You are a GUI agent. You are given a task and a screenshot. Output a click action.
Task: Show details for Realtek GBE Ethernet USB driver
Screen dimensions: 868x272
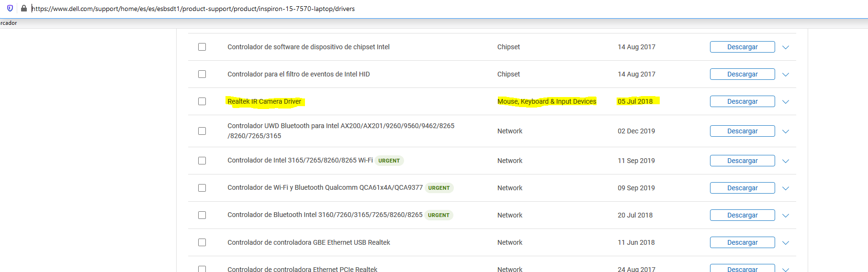pos(785,243)
